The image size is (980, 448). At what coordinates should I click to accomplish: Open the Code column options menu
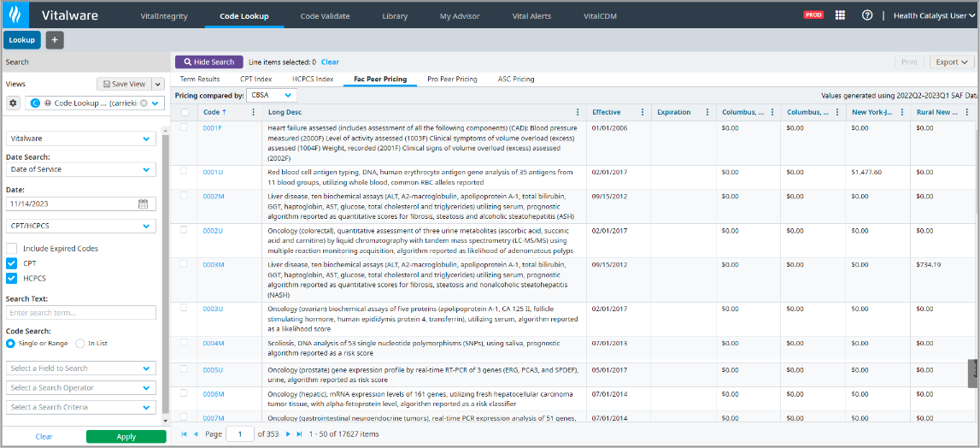[253, 113]
